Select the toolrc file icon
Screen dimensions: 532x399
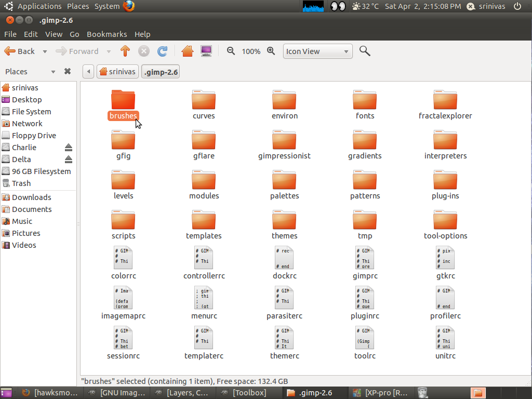click(365, 338)
